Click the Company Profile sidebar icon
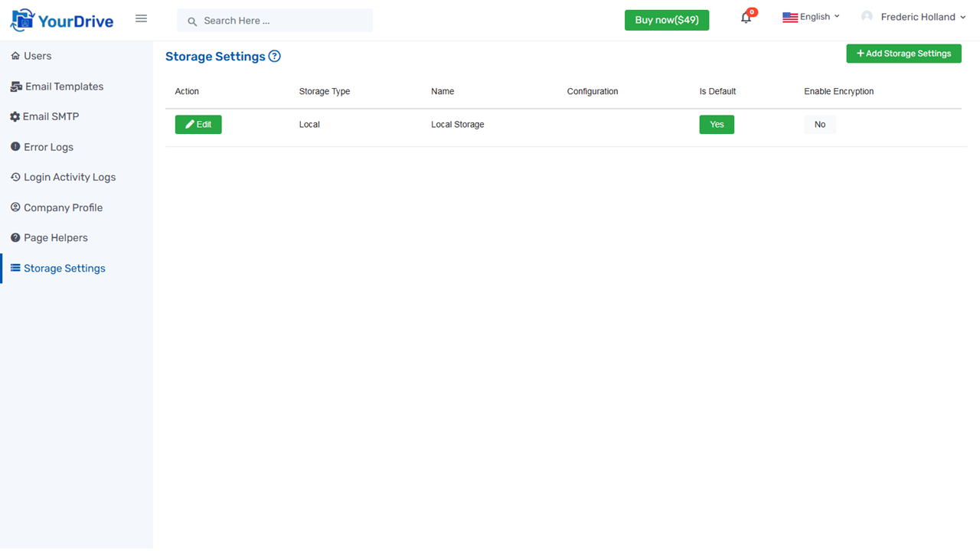Image resolution: width=980 pixels, height=551 pixels. tap(15, 207)
